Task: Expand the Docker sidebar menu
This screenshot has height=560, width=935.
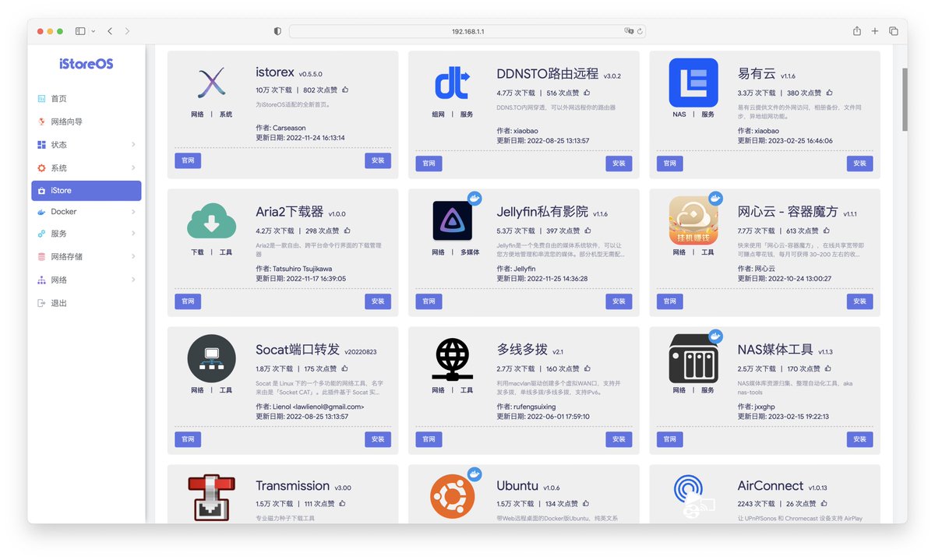Action: click(x=86, y=212)
